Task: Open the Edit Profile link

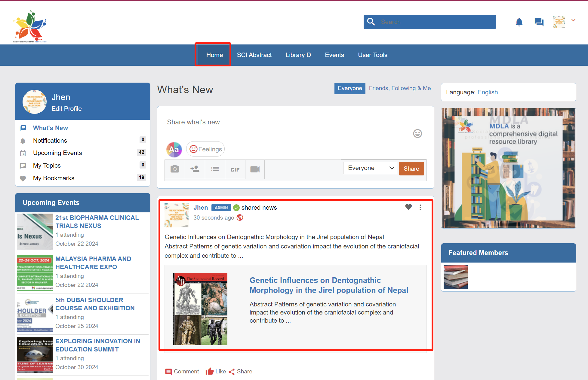Action: tap(66, 109)
